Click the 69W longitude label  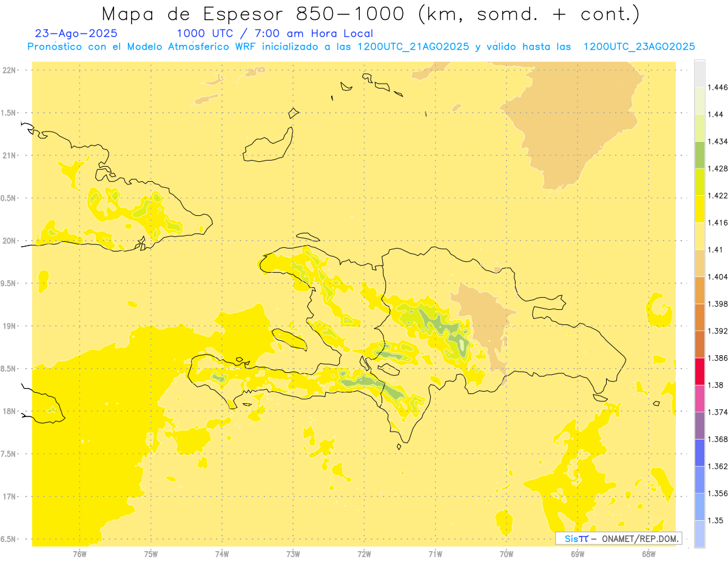click(577, 554)
